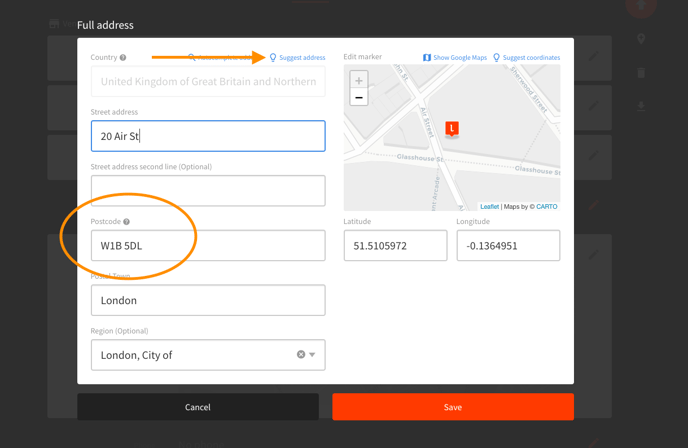This screenshot has width=688, height=448.
Task: Select the red location marker on map
Action: click(452, 129)
